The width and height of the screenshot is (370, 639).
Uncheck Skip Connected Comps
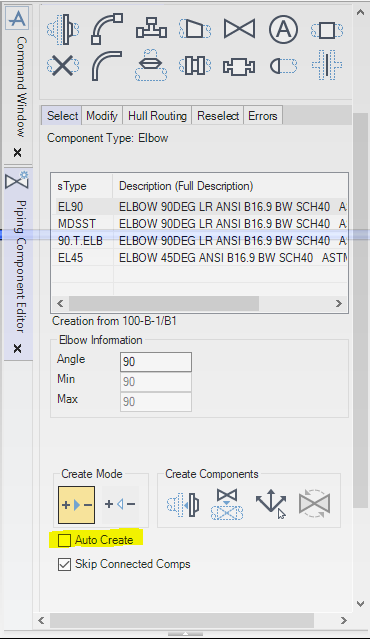pyautogui.click(x=64, y=564)
